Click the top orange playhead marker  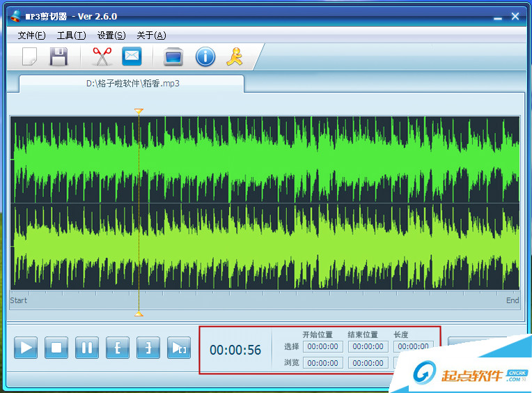(139, 111)
